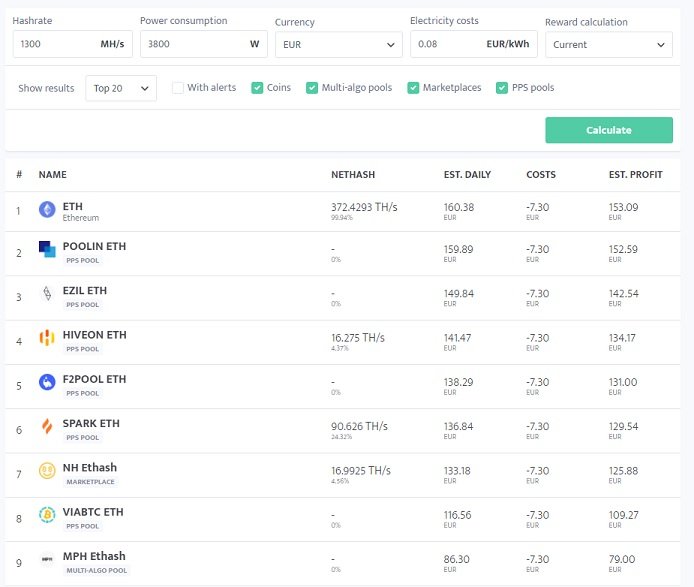This screenshot has width=694, height=587.
Task: Sort by the NETHASH column header
Action: coord(353,174)
